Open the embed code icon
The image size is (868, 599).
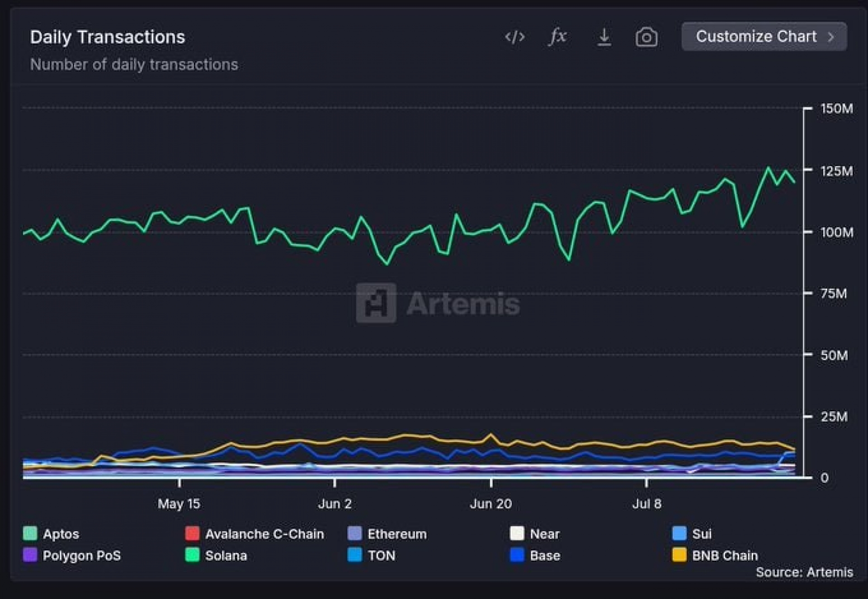point(514,37)
